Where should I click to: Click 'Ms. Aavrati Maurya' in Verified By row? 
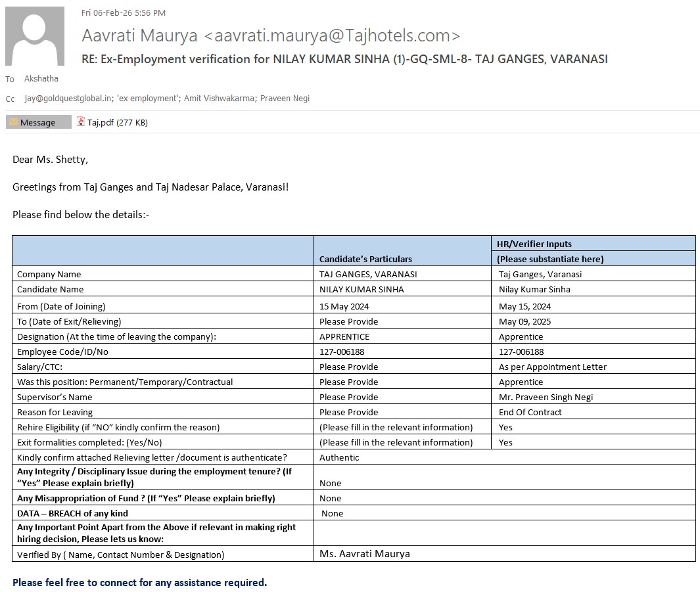365,554
